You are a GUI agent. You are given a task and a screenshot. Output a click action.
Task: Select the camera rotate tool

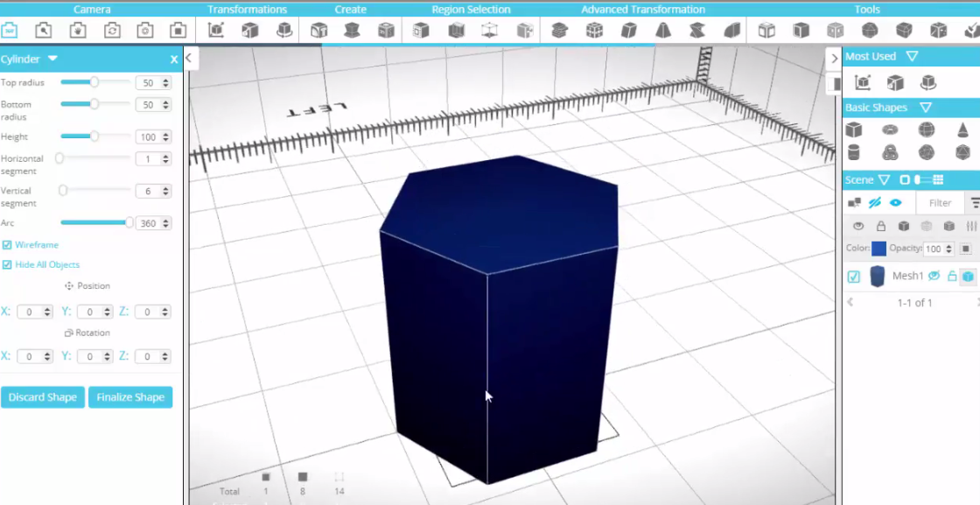tap(112, 30)
